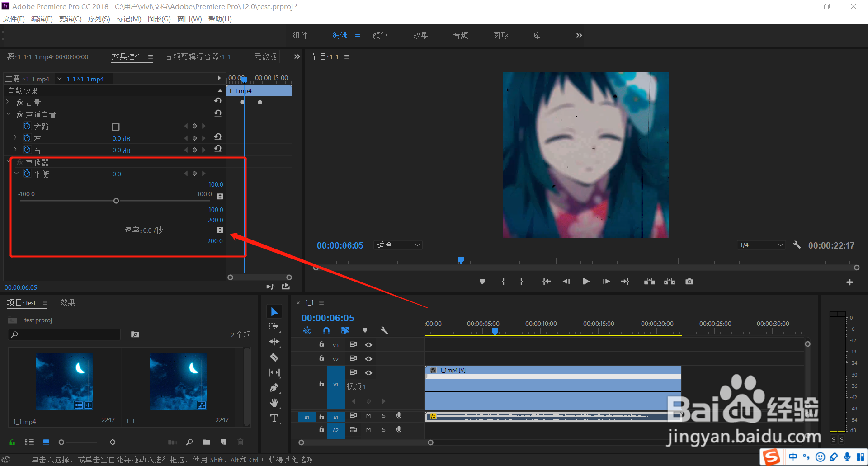Screen dimensions: 868x466
Task: Toggle V2 track output eye
Action: click(369, 358)
